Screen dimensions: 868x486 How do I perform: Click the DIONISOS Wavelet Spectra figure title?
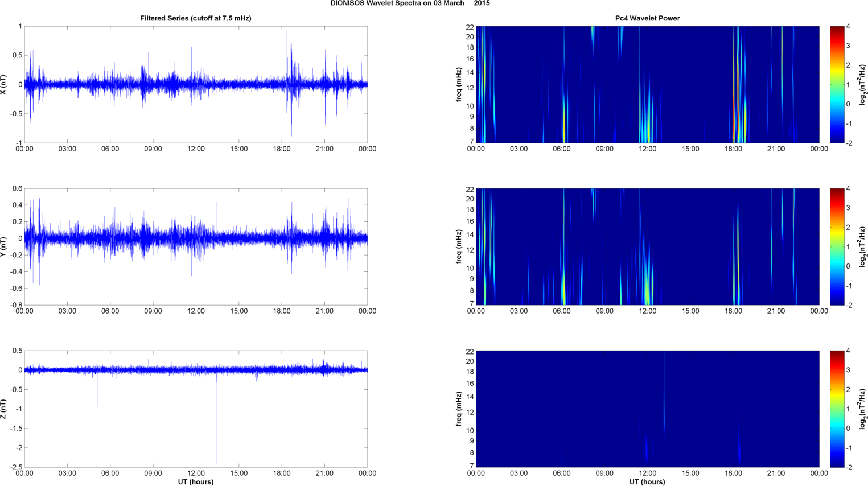click(410, 3)
